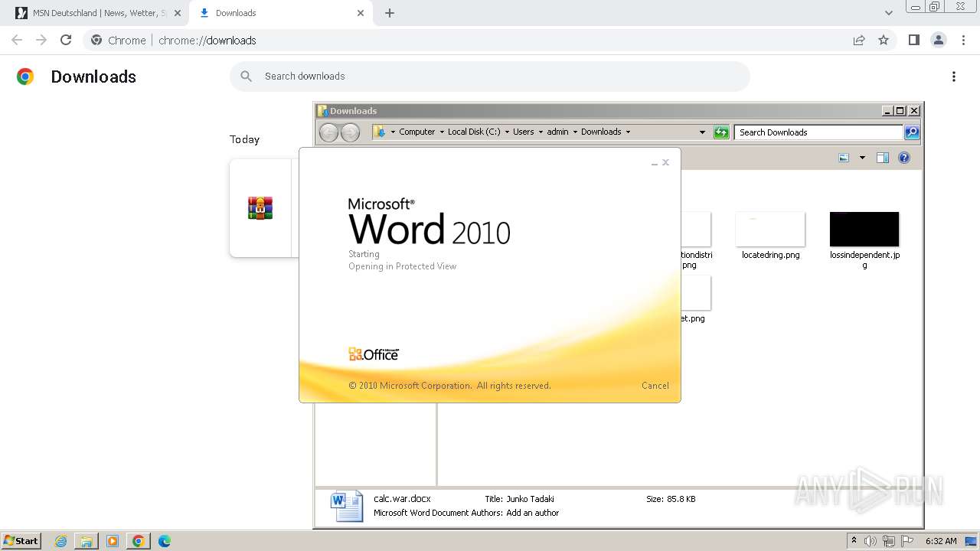Click the Chrome forward arrow

[x=41, y=40]
